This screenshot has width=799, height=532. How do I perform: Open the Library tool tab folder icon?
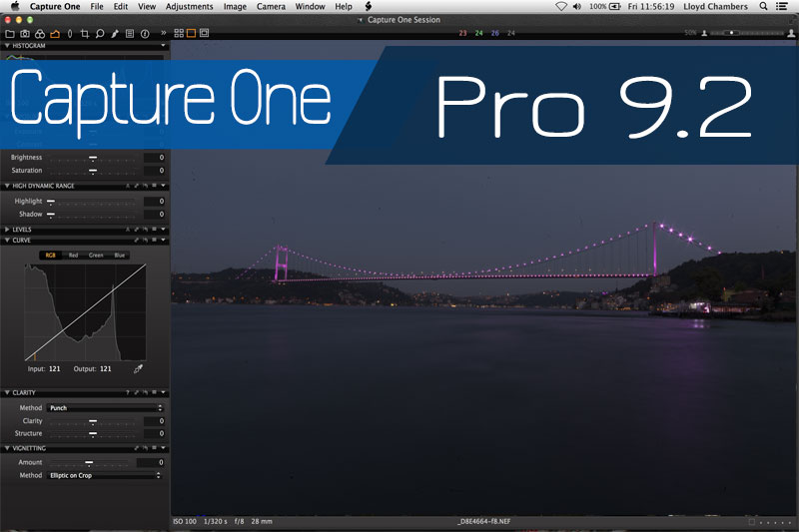click(10, 34)
